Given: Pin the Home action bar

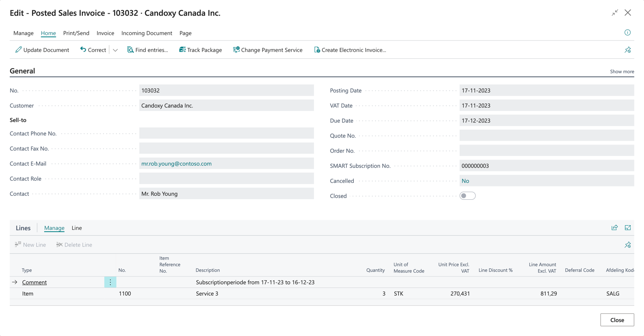Looking at the screenshot, I should coord(628,50).
